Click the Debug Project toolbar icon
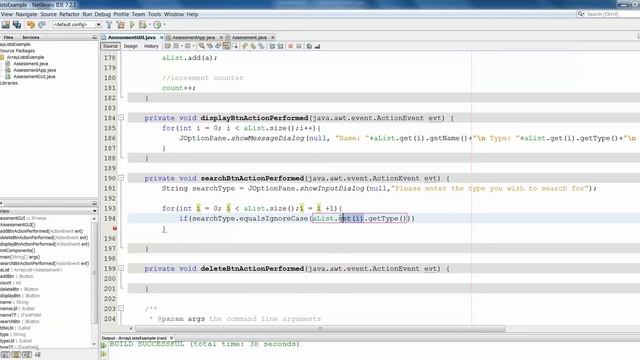 click(x=142, y=24)
